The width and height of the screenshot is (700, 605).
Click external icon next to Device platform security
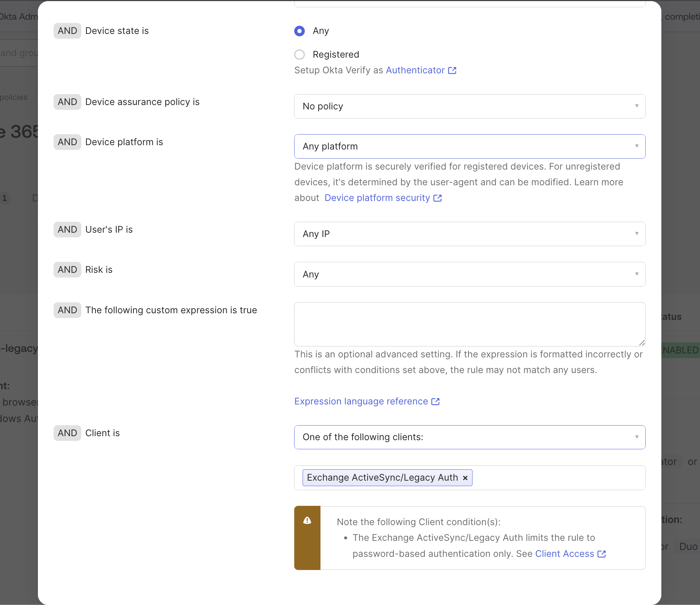pos(437,198)
